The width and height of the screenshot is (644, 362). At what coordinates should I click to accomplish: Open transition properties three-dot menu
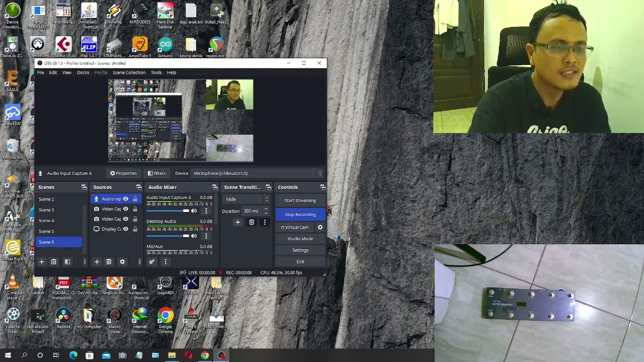(x=265, y=222)
